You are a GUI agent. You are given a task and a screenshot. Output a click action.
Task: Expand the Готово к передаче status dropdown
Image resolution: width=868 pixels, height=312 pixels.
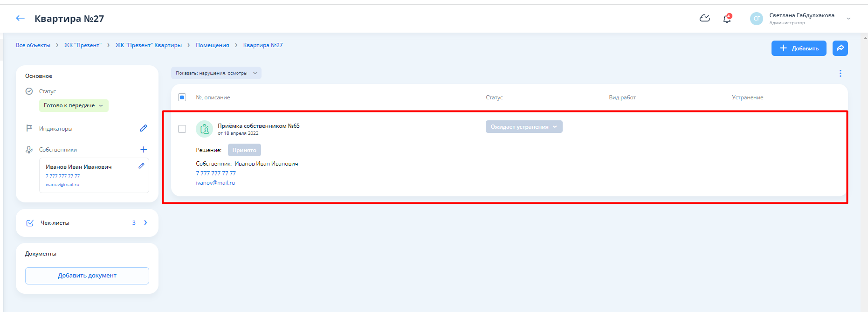coord(74,105)
